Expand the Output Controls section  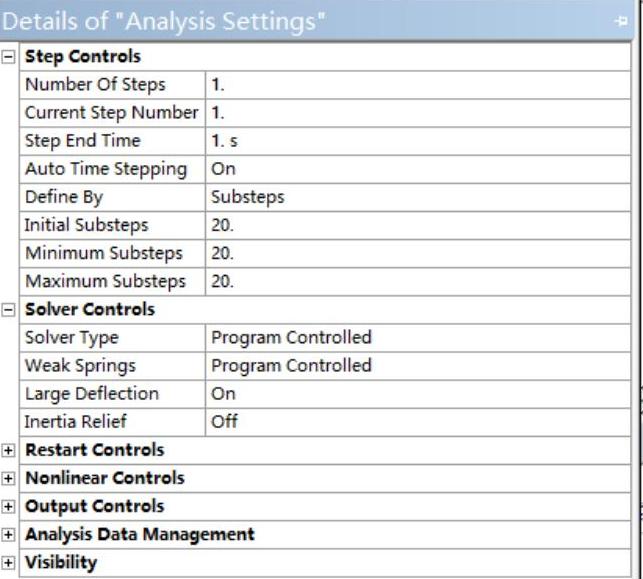[x=10, y=506]
